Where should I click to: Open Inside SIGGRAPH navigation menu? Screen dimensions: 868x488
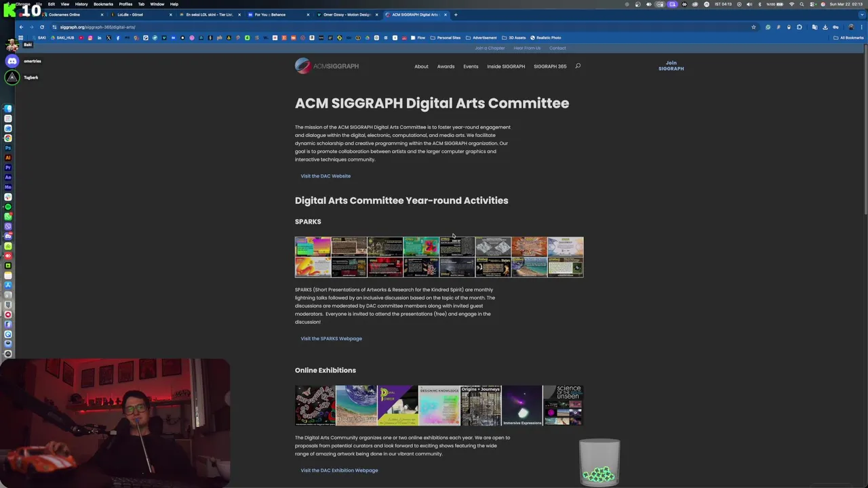point(506,66)
